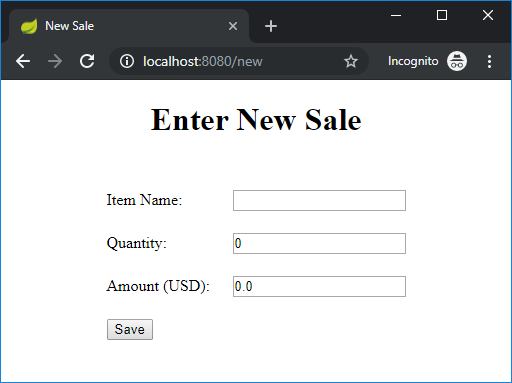Minimize the browser window
The height and width of the screenshot is (383, 512).
[x=396, y=15]
